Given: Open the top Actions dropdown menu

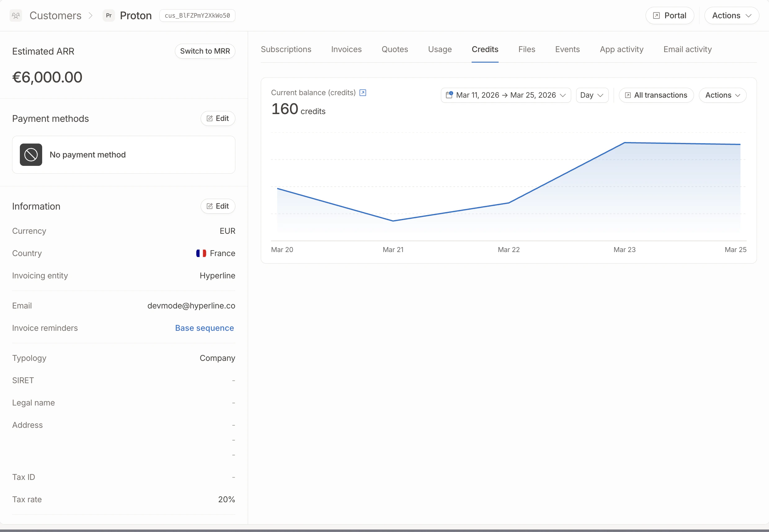Looking at the screenshot, I should point(731,16).
